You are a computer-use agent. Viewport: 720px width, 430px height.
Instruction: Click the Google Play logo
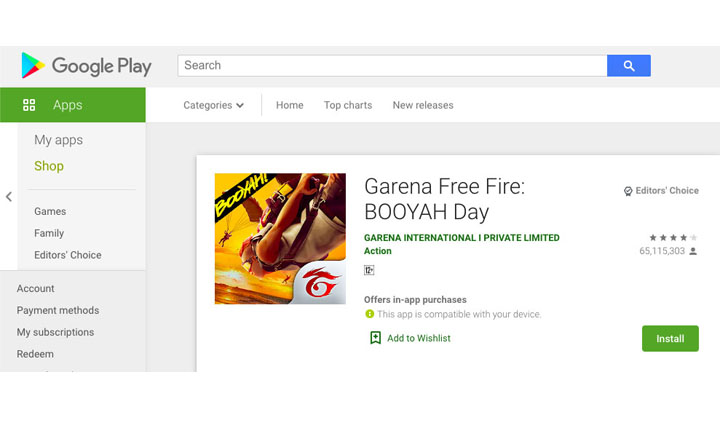(x=86, y=66)
